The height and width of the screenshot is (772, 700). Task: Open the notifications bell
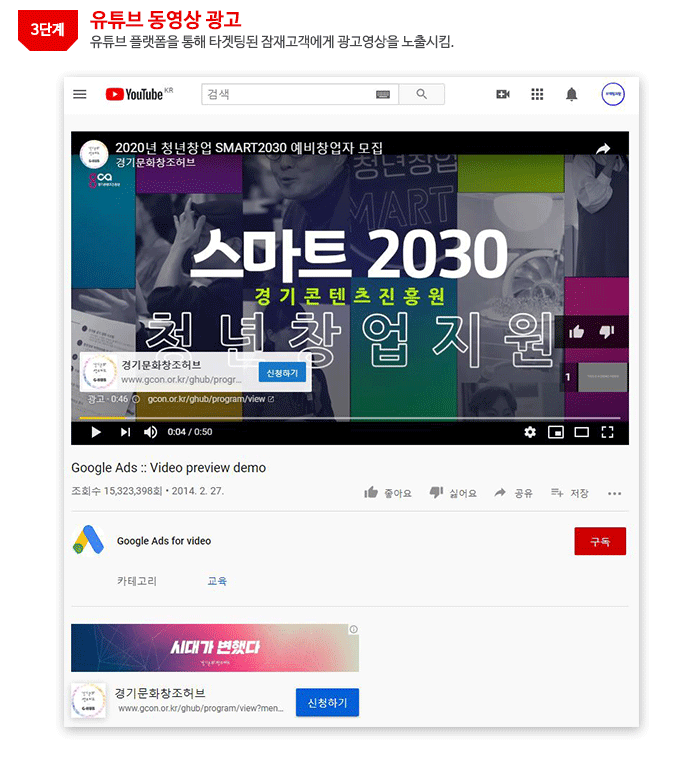click(572, 94)
